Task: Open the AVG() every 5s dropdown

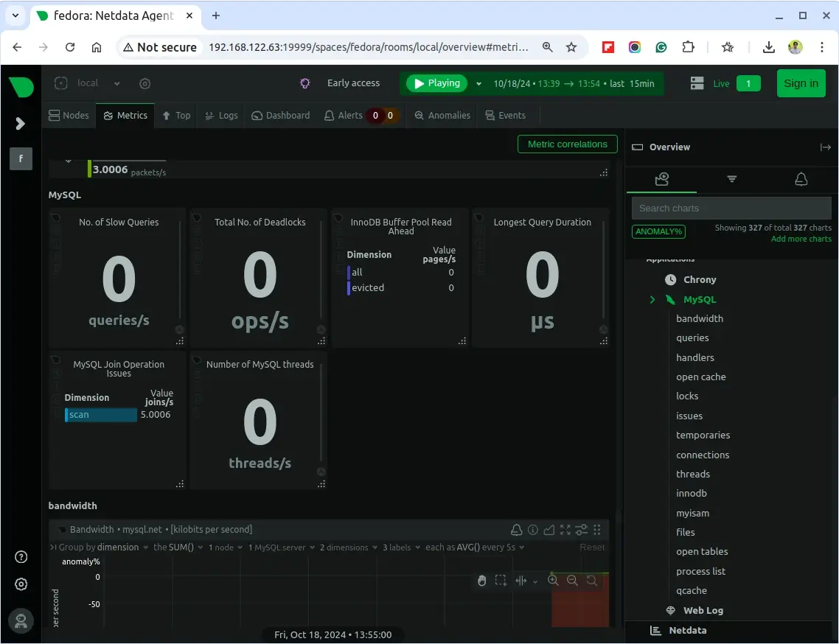Action: (475, 547)
